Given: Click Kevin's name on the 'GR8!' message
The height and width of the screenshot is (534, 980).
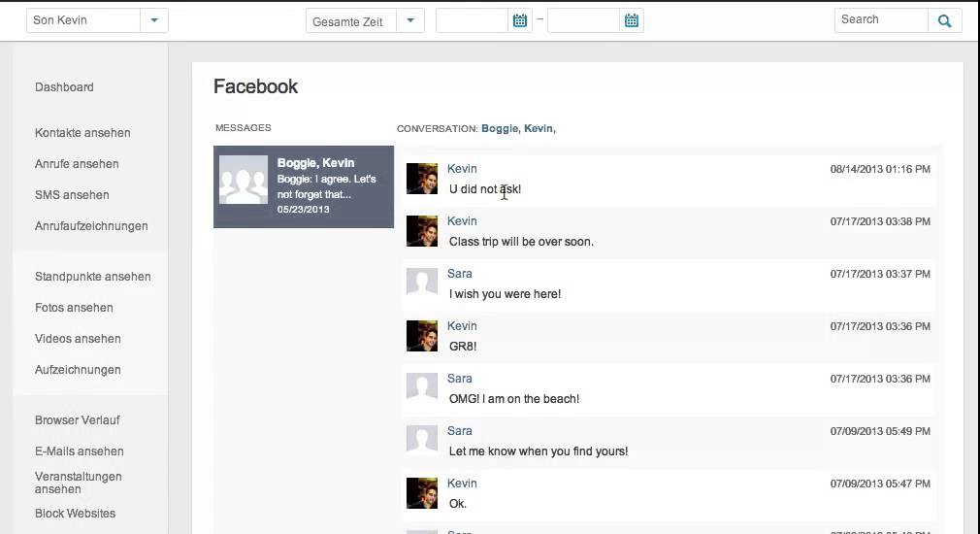Looking at the screenshot, I should coord(462,326).
